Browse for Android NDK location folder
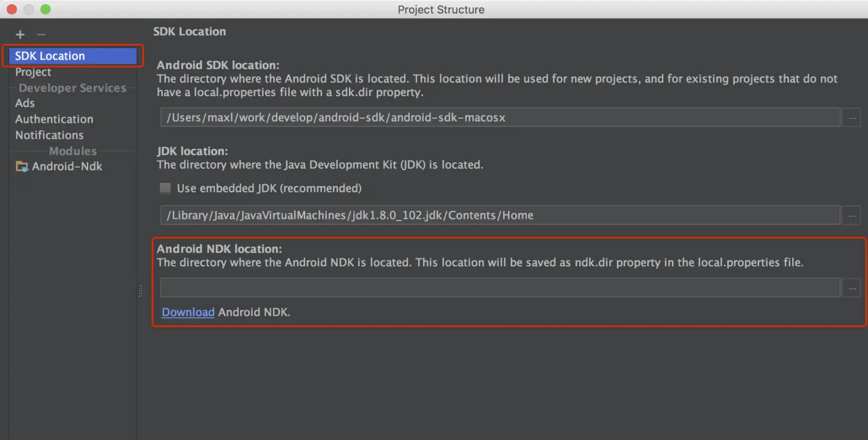This screenshot has width=868, height=440. tap(851, 288)
